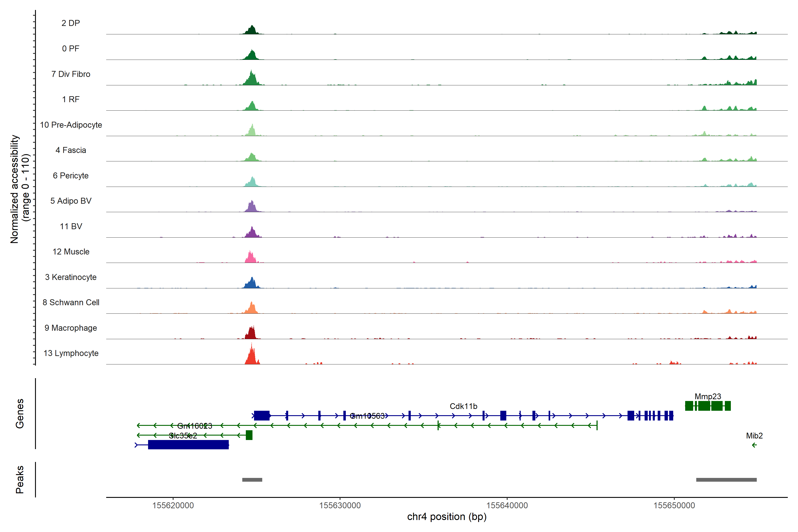Click the 3 Keratinocyte track label
Viewport: 798px width, 532px height.
[70, 277]
